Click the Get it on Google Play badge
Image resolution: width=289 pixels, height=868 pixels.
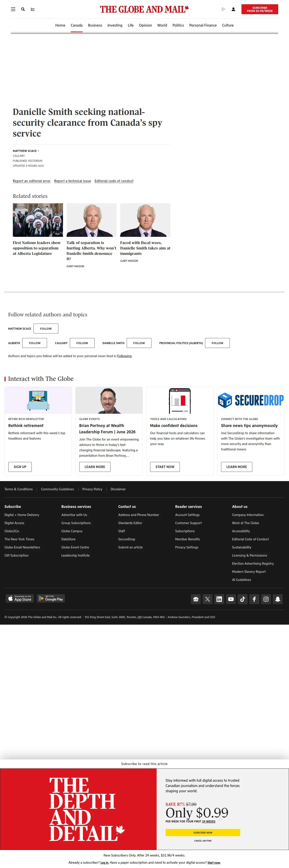click(51, 598)
